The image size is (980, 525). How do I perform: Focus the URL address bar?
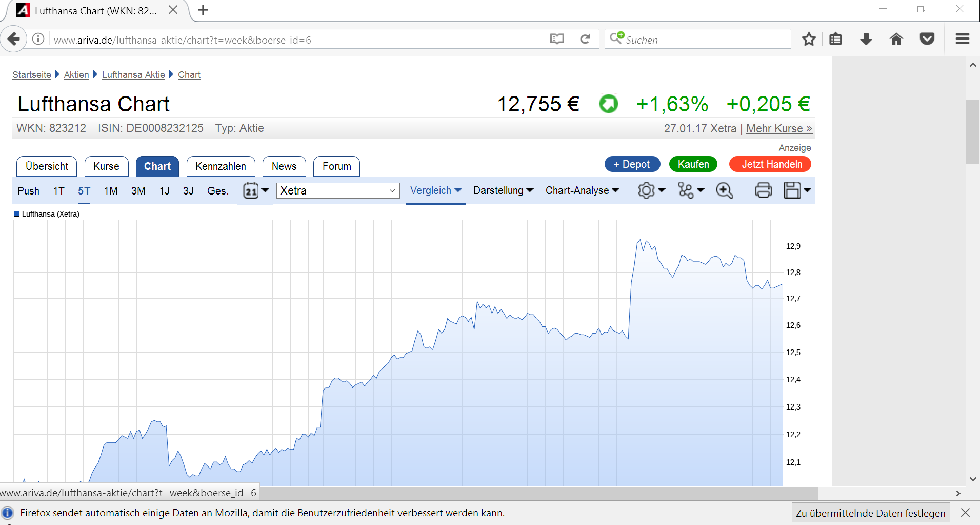[297, 40]
